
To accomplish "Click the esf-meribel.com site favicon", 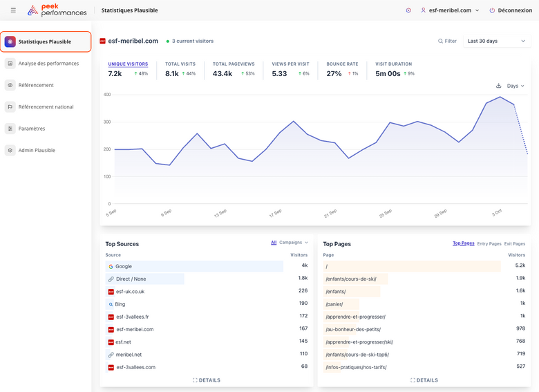I will pos(102,41).
